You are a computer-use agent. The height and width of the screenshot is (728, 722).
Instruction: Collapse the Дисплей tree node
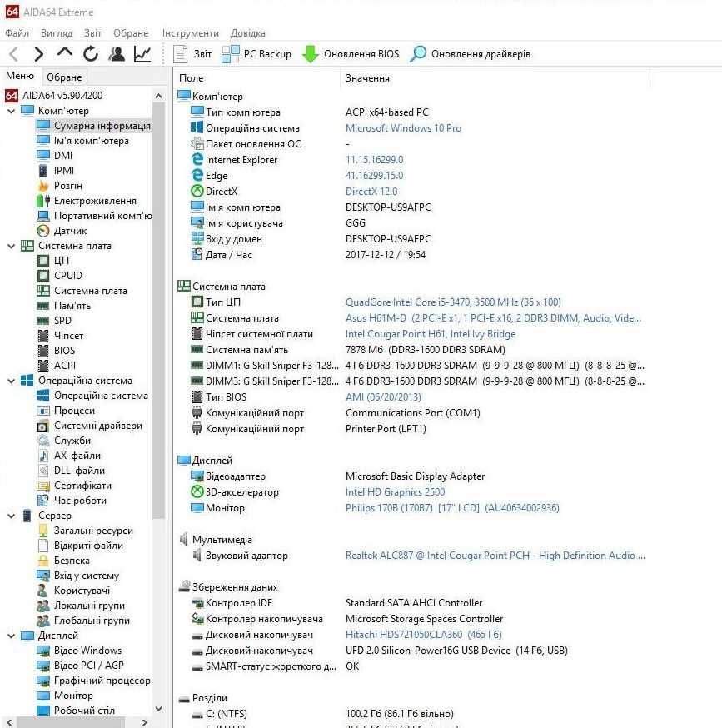[x=12, y=636]
